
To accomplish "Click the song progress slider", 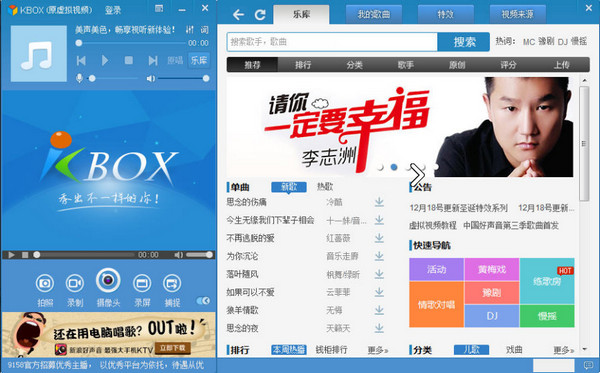I will (131, 43).
